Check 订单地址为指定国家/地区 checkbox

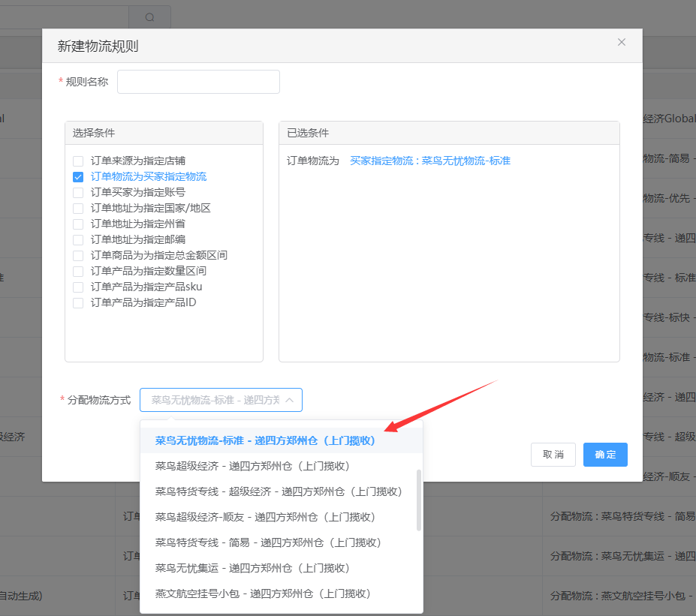pos(78,209)
